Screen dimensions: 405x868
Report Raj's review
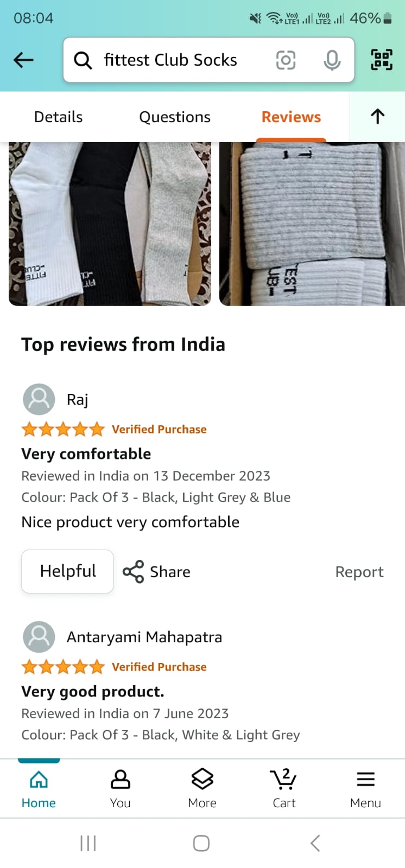[359, 572]
